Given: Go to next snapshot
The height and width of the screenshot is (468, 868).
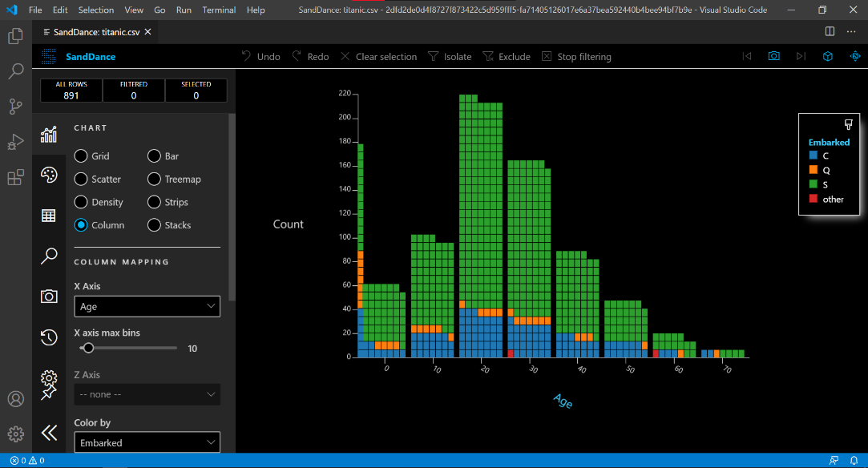Looking at the screenshot, I should coord(801,56).
